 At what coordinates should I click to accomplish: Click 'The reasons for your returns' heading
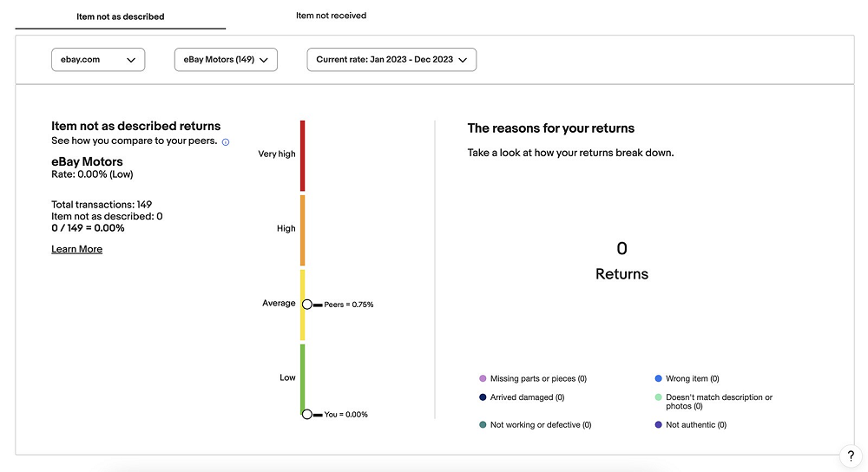tap(551, 128)
